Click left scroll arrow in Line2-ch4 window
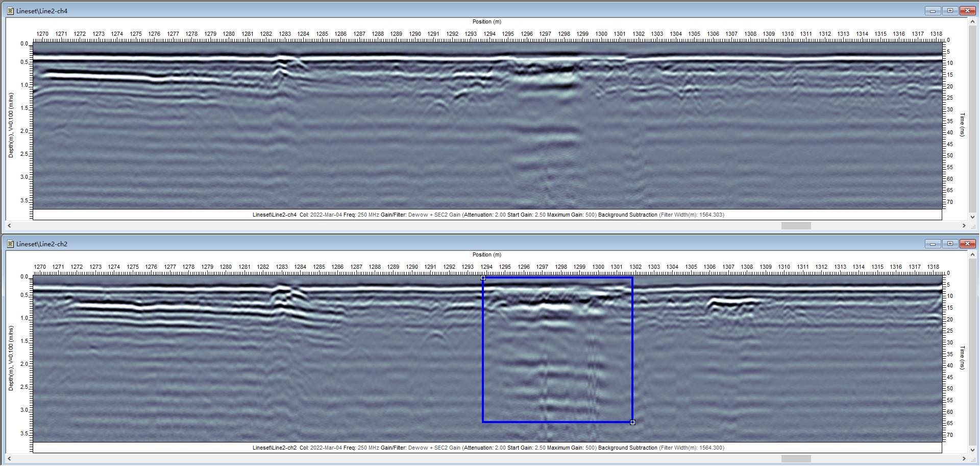Image resolution: width=980 pixels, height=466 pixels. [10, 225]
